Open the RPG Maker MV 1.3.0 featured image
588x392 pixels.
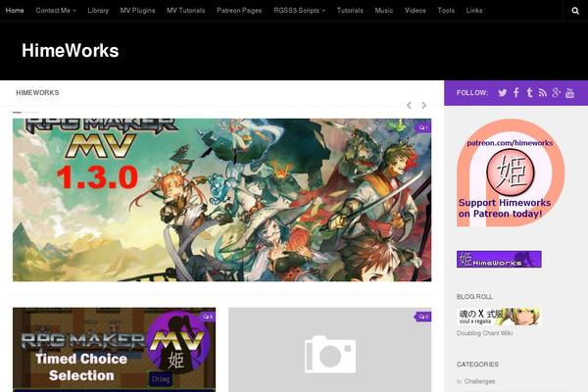(x=222, y=200)
